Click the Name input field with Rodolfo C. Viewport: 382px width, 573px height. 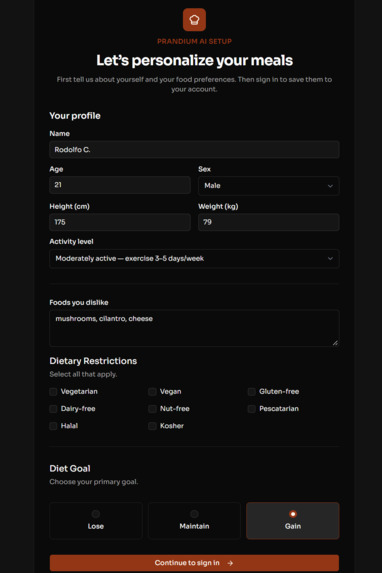[x=194, y=149]
